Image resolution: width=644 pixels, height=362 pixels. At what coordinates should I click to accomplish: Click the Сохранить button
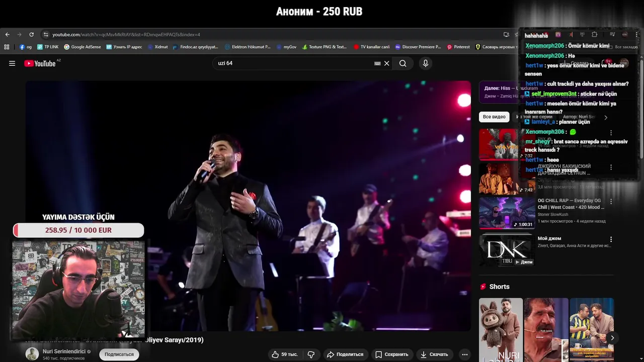click(x=392, y=354)
